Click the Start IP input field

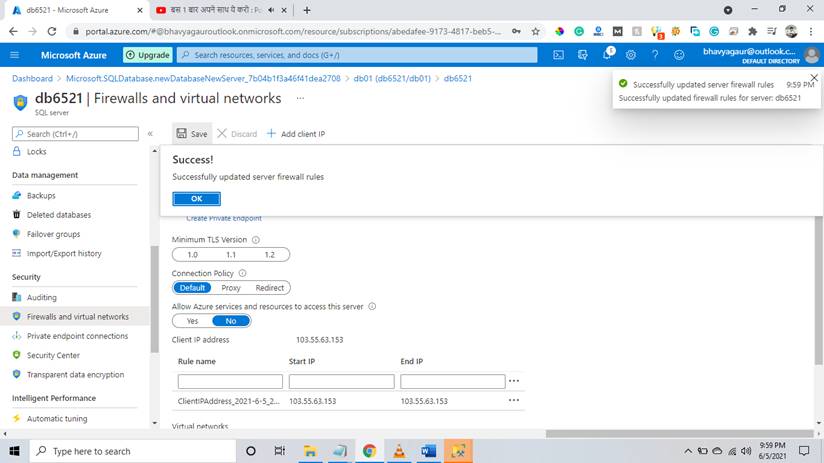pos(342,381)
